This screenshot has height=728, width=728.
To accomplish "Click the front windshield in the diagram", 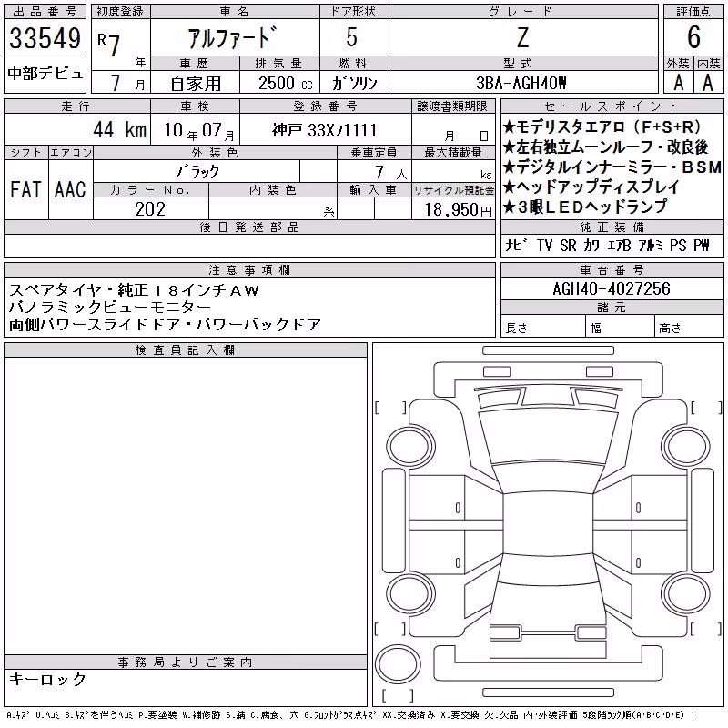I will (x=549, y=478).
